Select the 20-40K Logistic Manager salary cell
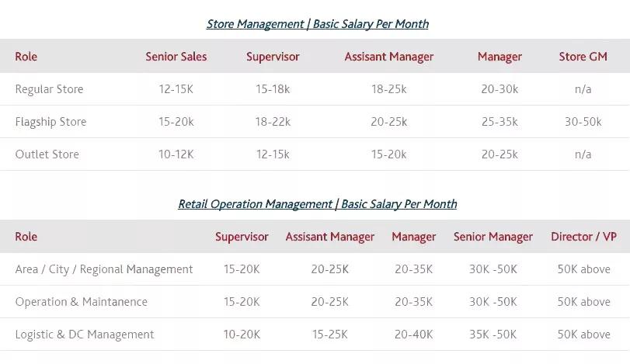The width and height of the screenshot is (630, 364). [x=414, y=335]
